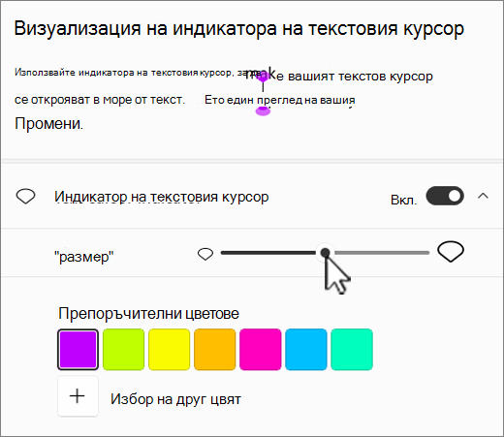Select the sky blue recommended color
Viewport: 504px width, 437px height.
pos(306,350)
